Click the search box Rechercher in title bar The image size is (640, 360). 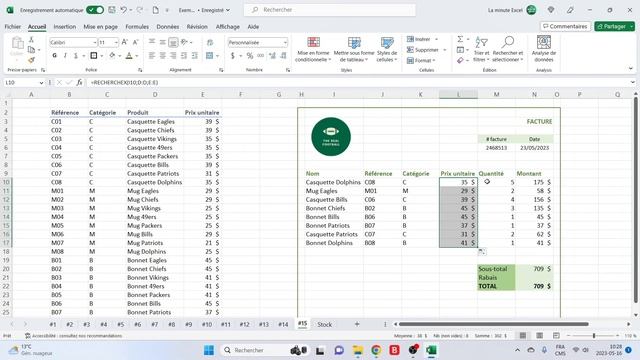[x=330, y=10]
